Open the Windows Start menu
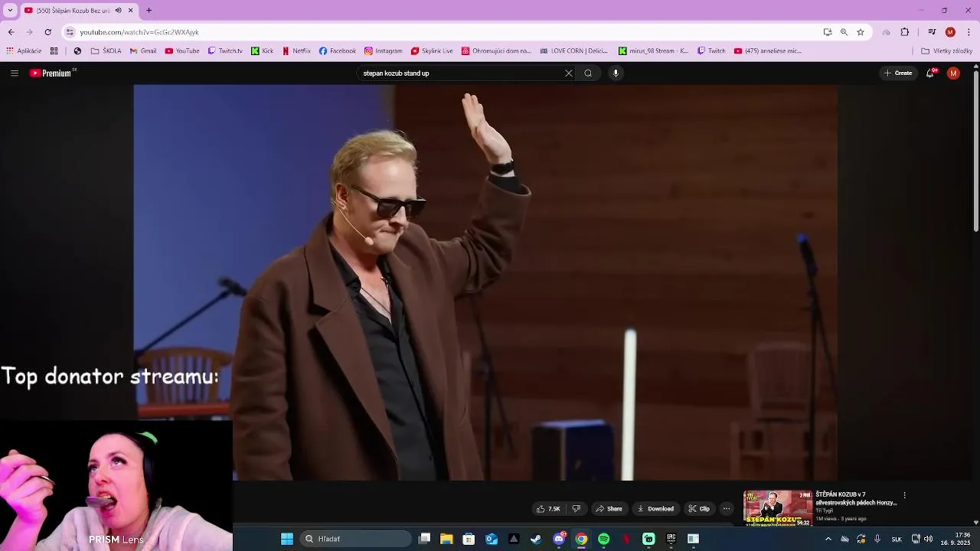This screenshot has height=551, width=980. (287, 539)
